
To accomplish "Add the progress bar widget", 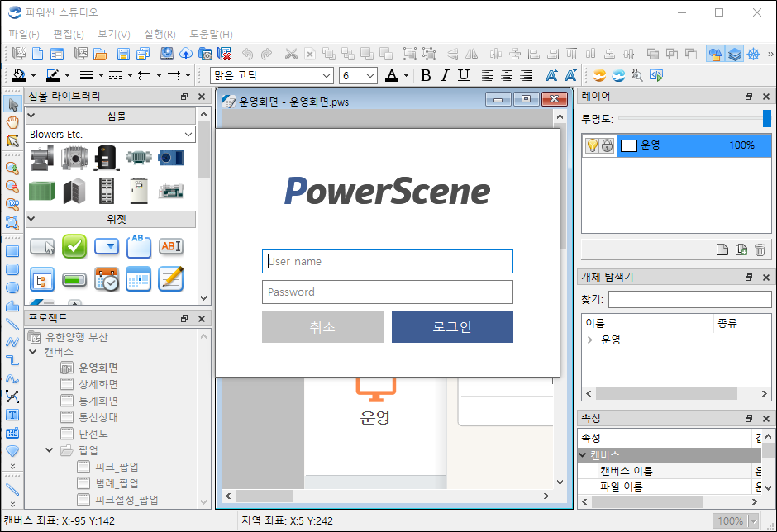I will 74,280.
